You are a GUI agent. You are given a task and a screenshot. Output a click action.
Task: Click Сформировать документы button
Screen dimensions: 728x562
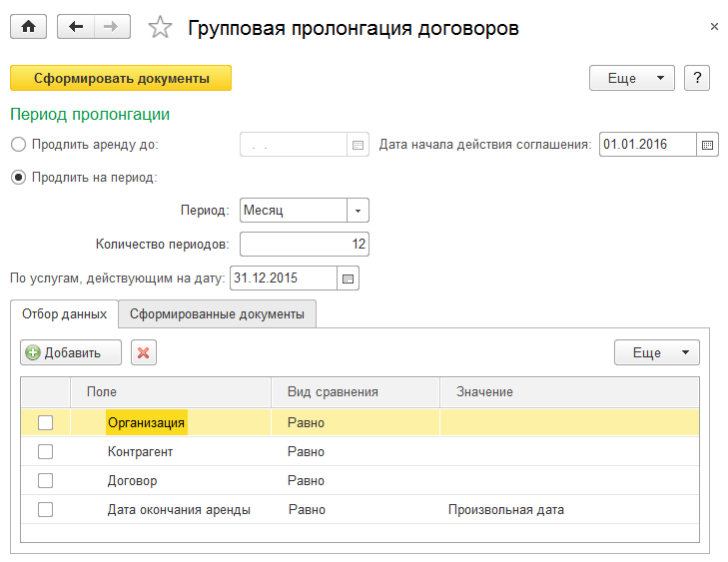tap(121, 78)
